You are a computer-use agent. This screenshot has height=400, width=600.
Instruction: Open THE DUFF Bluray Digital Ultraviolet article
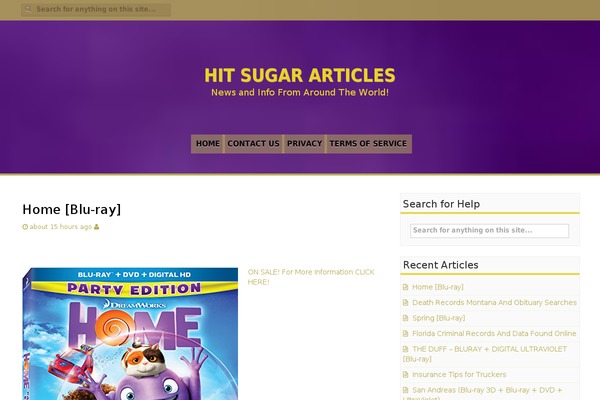click(x=485, y=354)
